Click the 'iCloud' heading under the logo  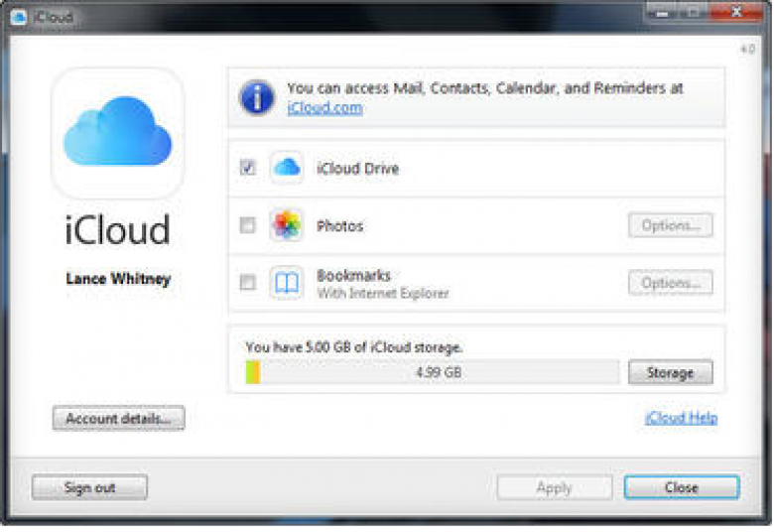(117, 229)
